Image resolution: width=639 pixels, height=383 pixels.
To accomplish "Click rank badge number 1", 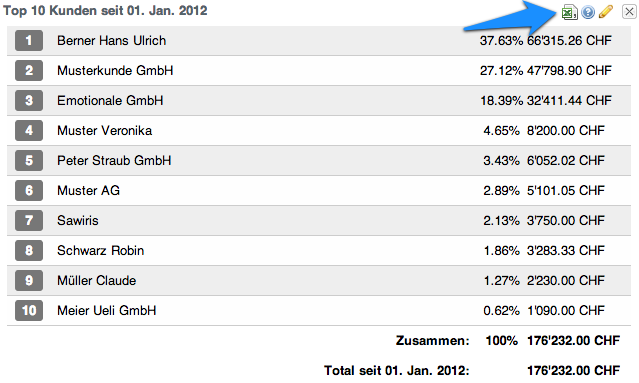I will 29,40.
